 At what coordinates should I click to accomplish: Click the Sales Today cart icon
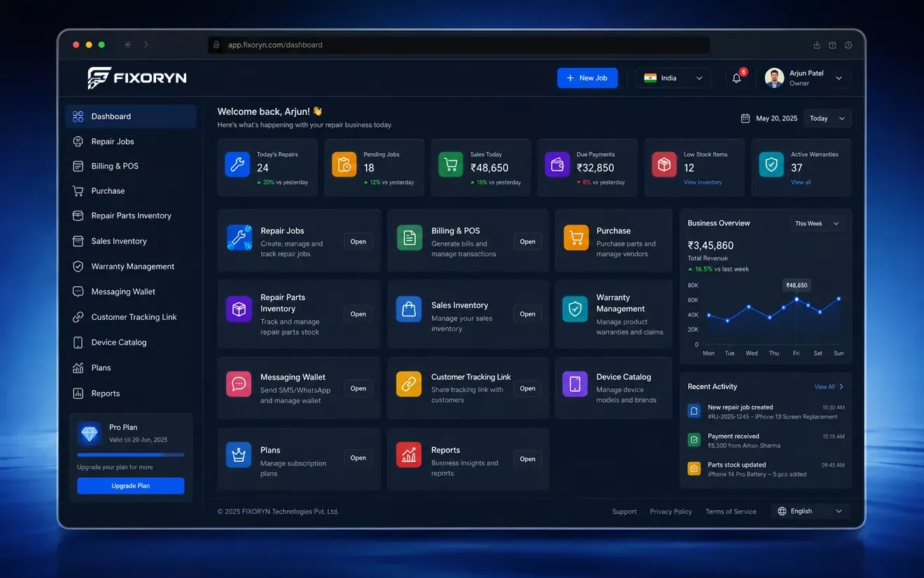pos(451,165)
